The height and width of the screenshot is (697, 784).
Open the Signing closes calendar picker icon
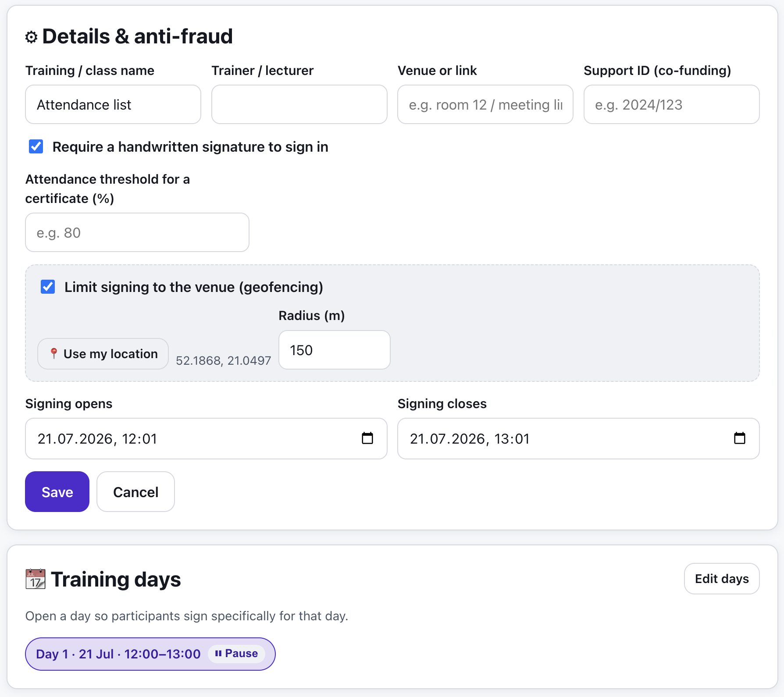click(x=740, y=438)
